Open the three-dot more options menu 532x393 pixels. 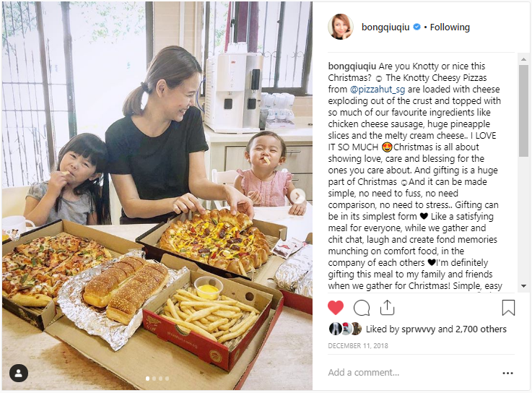pyautogui.click(x=507, y=373)
